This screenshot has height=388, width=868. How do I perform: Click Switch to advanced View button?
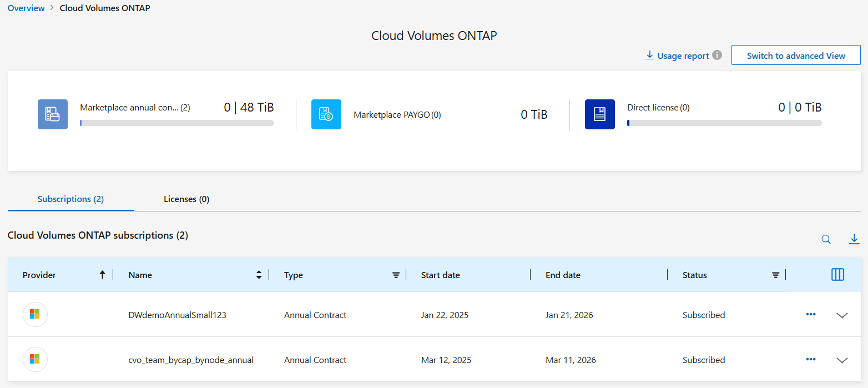coord(796,56)
